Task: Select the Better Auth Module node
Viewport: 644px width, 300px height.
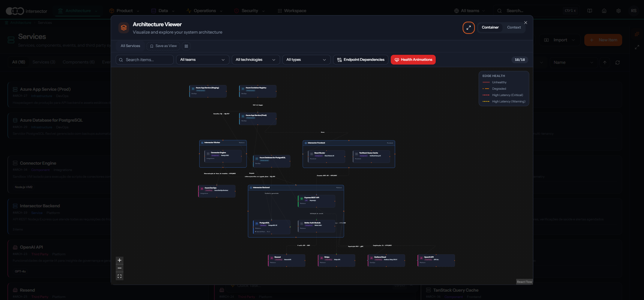Action: coord(316,226)
